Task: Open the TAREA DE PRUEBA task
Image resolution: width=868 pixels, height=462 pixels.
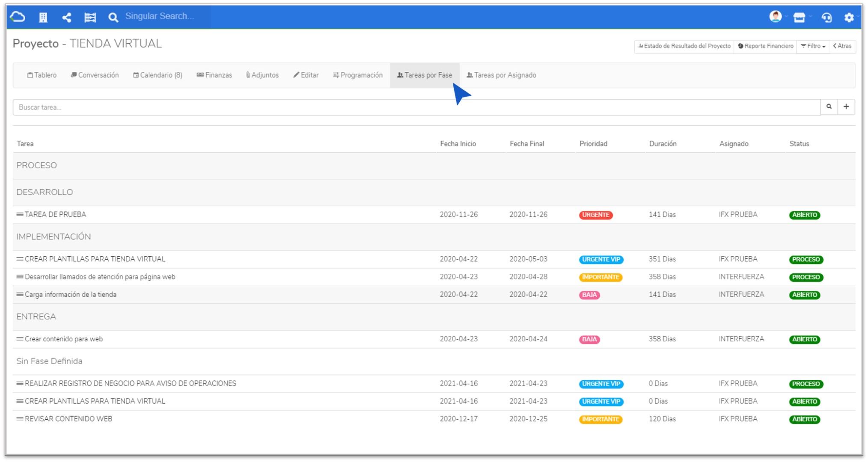Action: (x=56, y=214)
